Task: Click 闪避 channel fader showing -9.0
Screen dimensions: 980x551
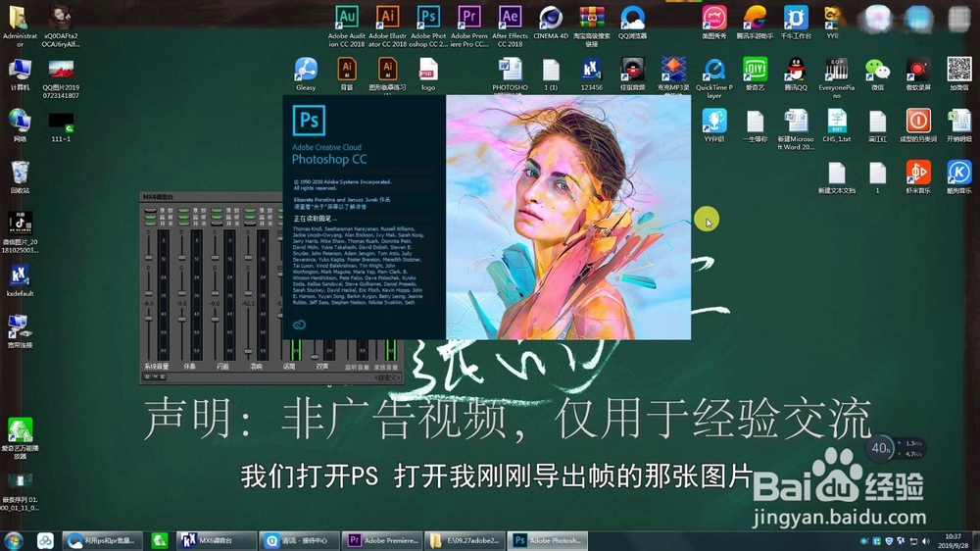Action: (x=215, y=319)
